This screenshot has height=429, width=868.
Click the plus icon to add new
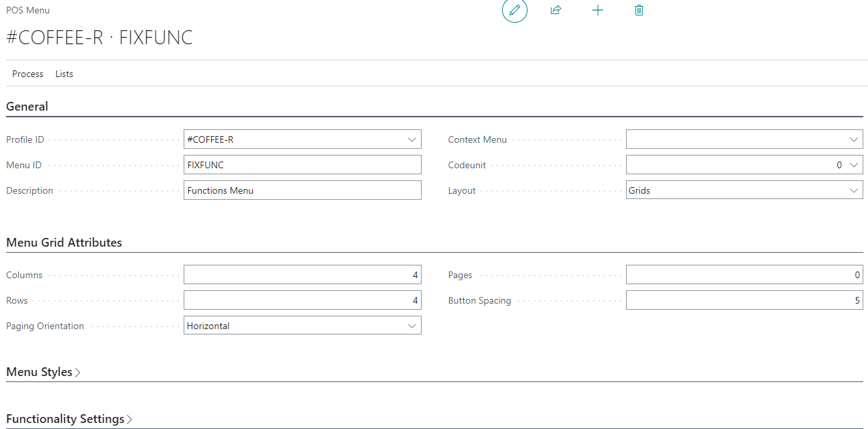pyautogui.click(x=598, y=10)
